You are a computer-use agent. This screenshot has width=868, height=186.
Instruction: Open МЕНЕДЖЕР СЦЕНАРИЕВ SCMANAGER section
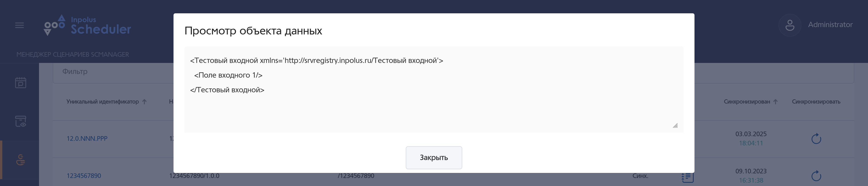point(73,54)
